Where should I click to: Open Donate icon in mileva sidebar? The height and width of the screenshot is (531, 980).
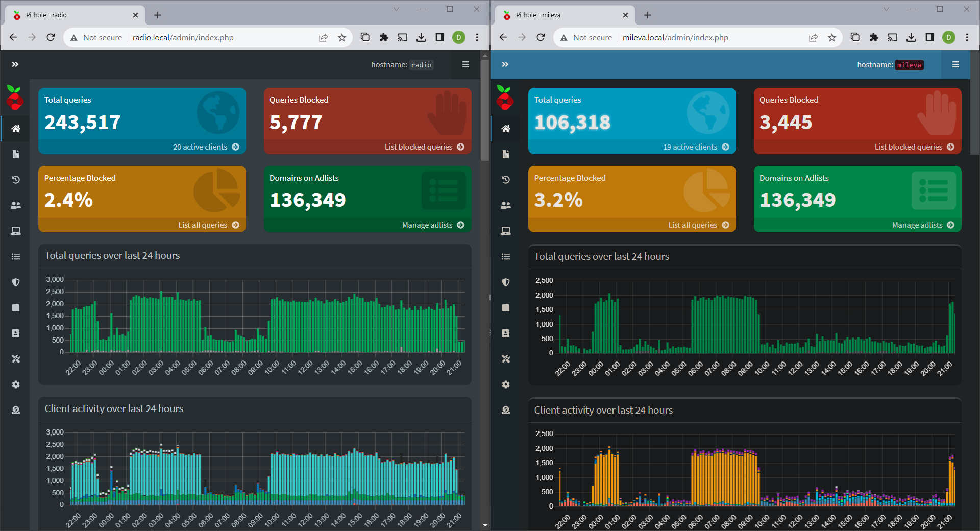pyautogui.click(x=506, y=410)
